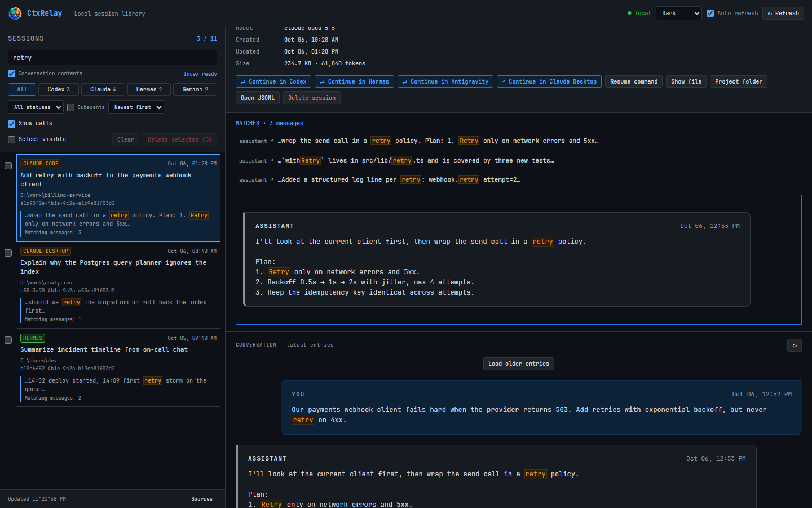The height and width of the screenshot is (508, 812).
Task: Open the All statuses dropdown
Action: pos(36,107)
